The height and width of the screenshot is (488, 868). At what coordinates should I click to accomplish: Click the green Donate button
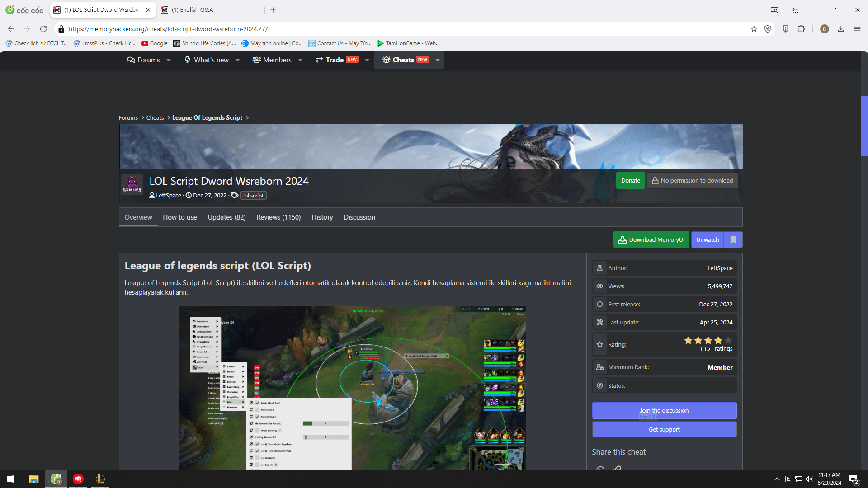pos(631,181)
